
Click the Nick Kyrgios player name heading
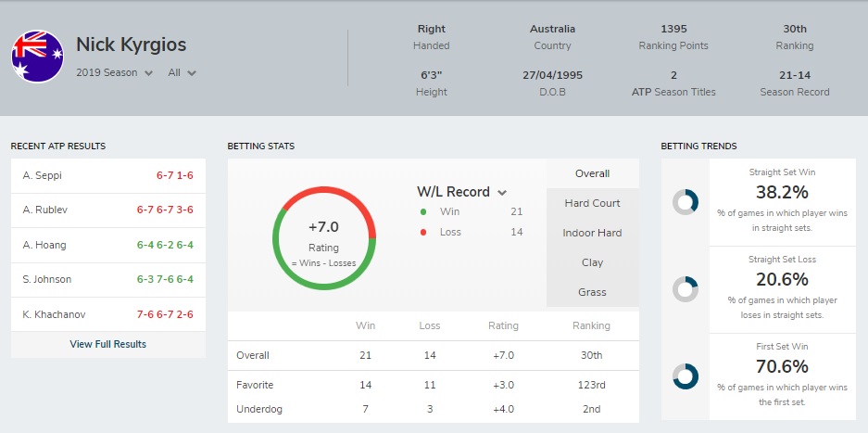tap(132, 45)
